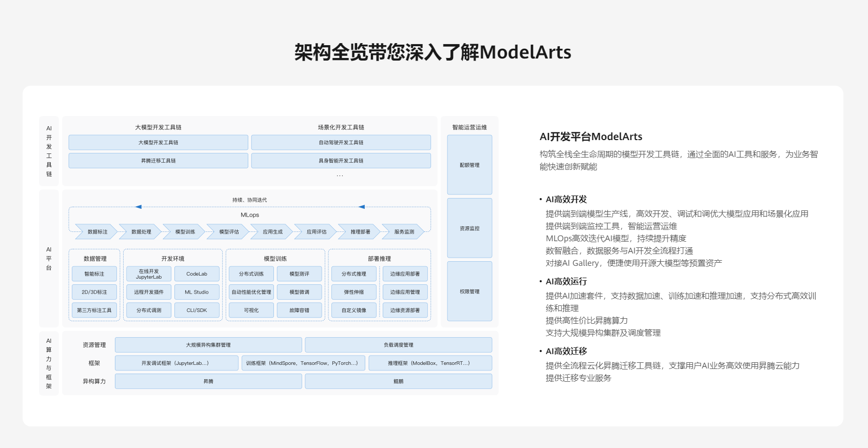This screenshot has height=448, width=868.
Task: Click the 昇腾 compute bar
Action: tap(208, 381)
